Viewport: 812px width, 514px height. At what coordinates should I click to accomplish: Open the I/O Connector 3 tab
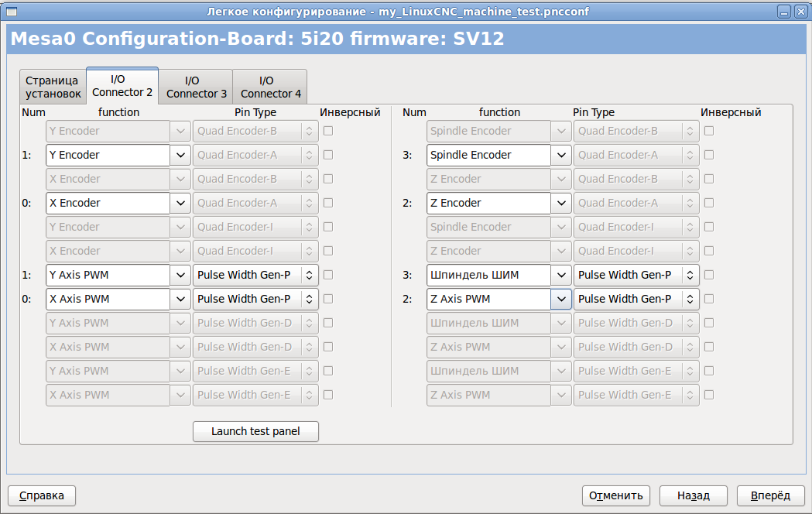196,87
